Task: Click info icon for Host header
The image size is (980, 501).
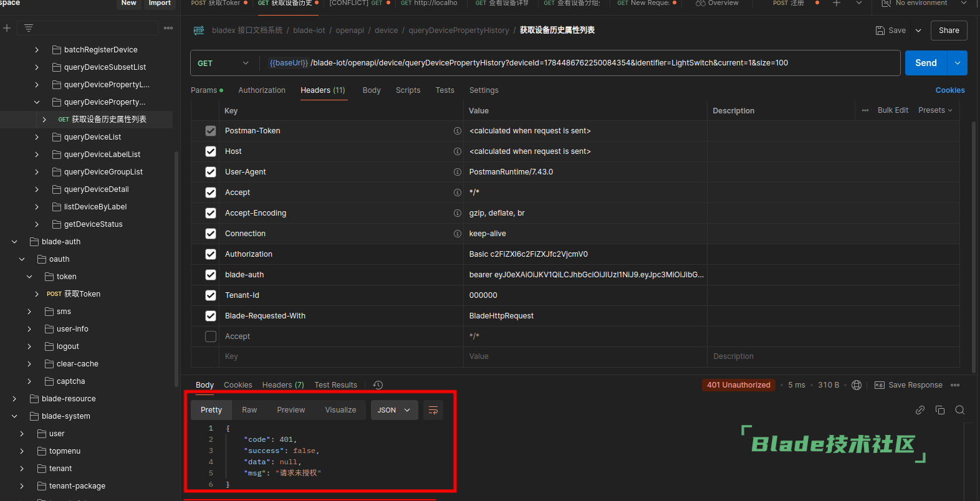Action: click(458, 151)
